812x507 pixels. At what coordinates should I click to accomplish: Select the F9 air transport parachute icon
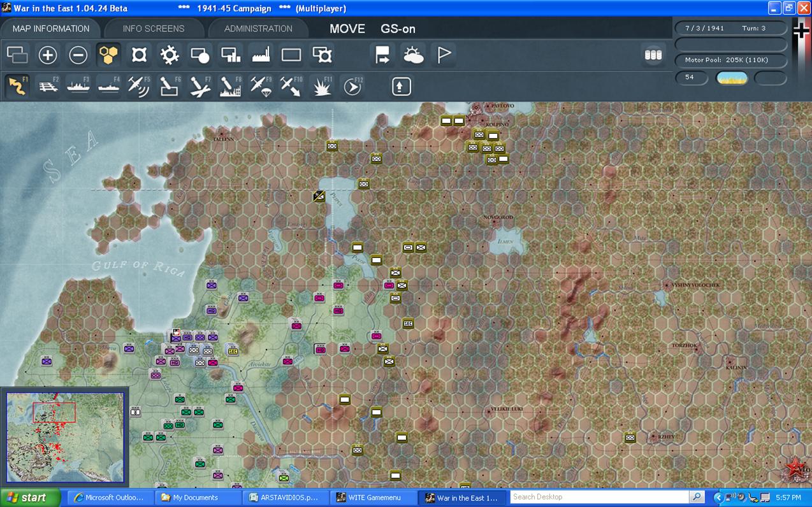click(x=261, y=86)
